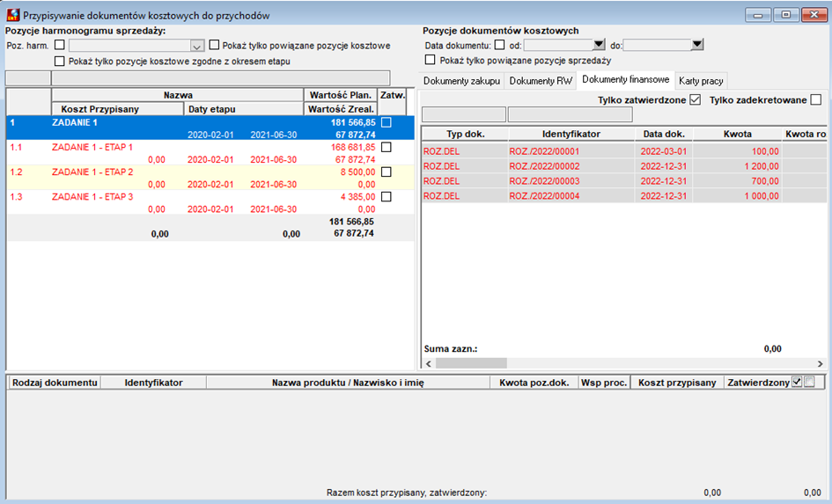This screenshot has height=504, width=832.
Task: Toggle Zatw. checkbox for ZADANIE 1
Action: (x=387, y=122)
